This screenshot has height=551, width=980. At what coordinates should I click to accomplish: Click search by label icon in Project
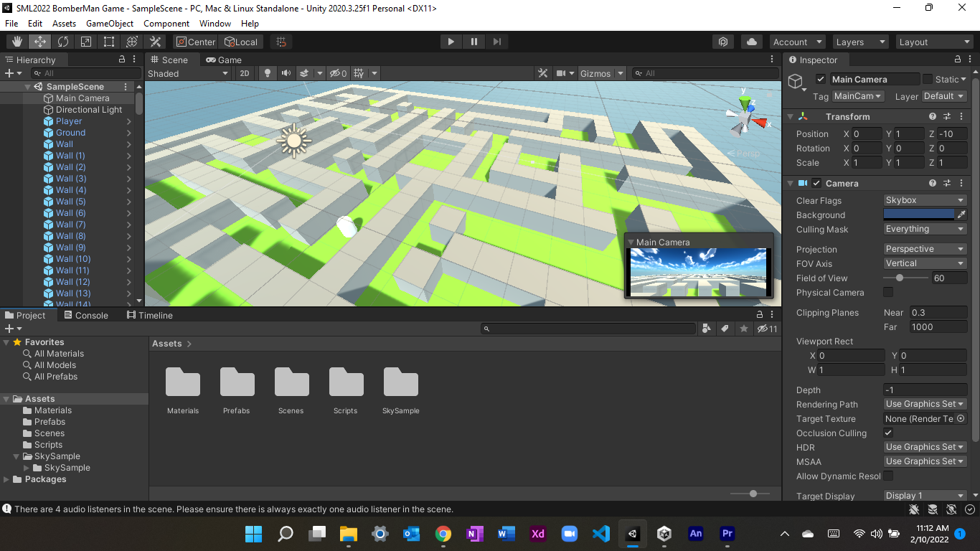tap(725, 329)
